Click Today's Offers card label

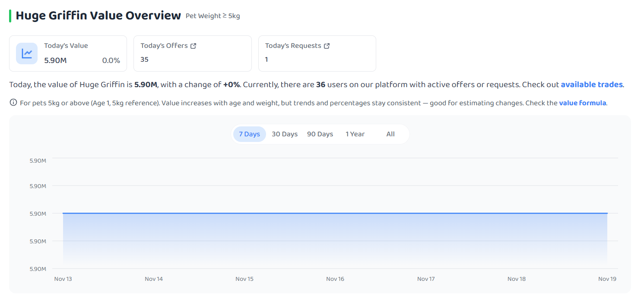tap(164, 46)
